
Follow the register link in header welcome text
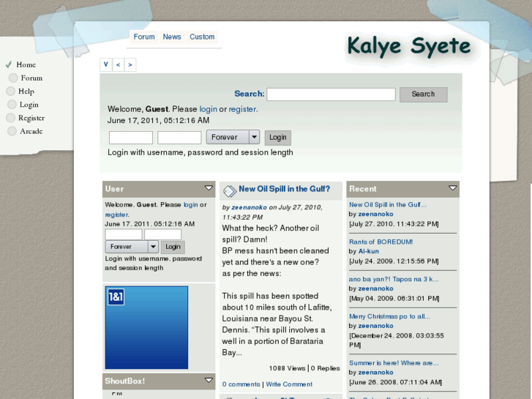coord(242,109)
